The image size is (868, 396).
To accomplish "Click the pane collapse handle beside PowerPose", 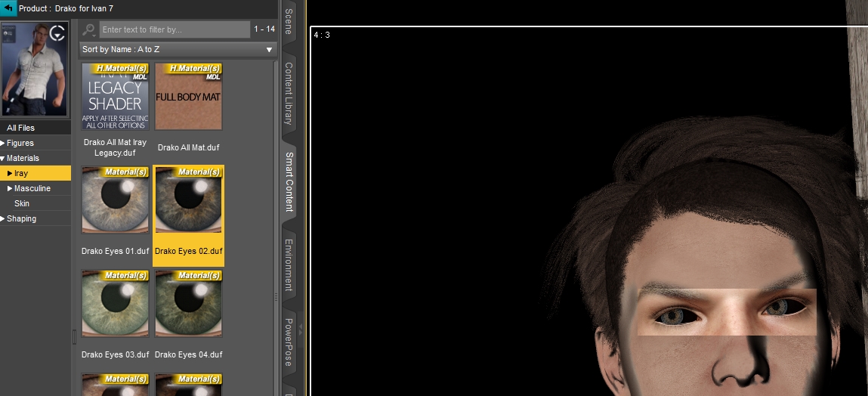I will (x=301, y=329).
